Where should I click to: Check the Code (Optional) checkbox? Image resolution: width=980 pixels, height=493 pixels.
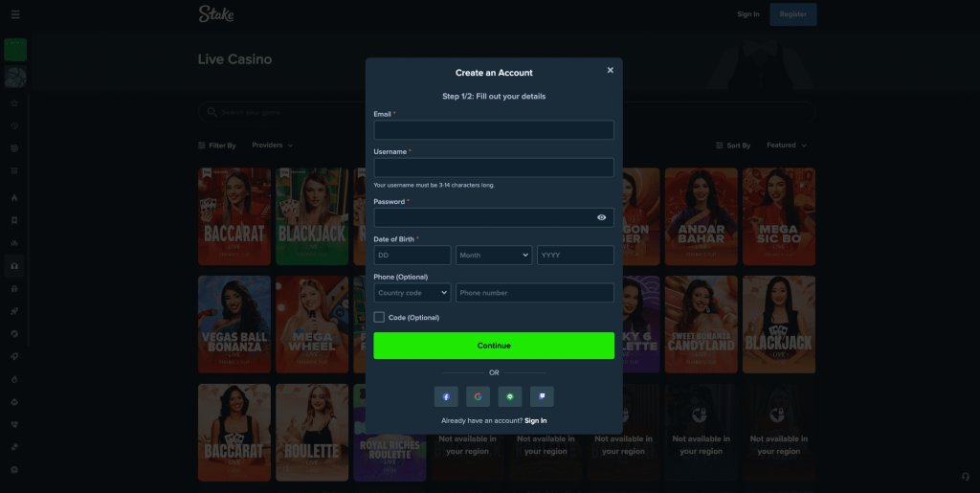point(379,318)
